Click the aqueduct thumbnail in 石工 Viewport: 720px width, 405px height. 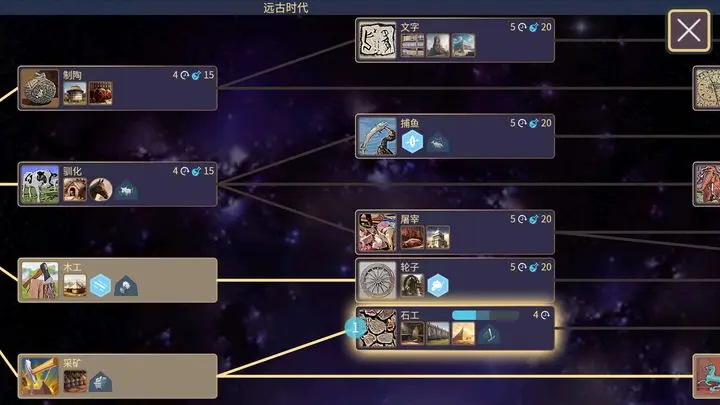(438, 333)
